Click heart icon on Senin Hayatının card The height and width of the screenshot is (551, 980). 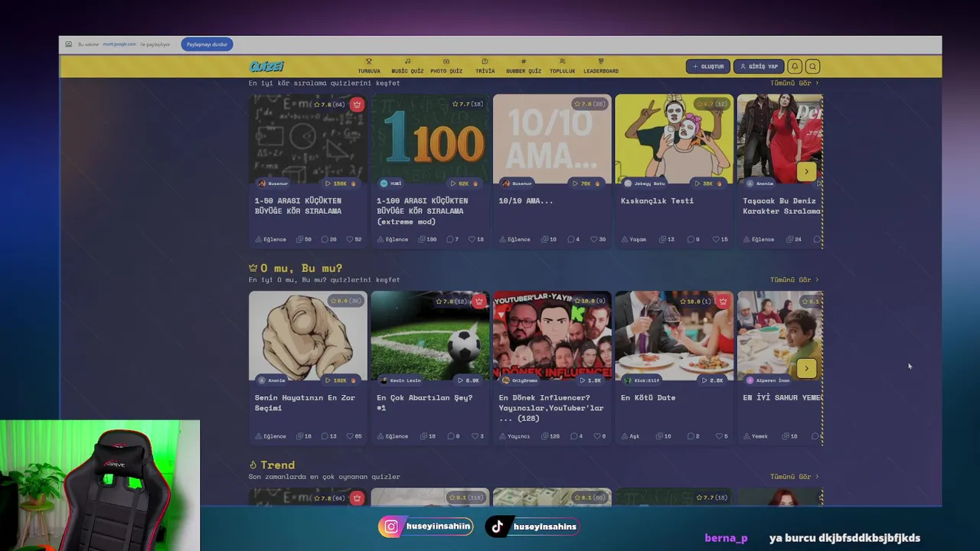[x=350, y=436]
